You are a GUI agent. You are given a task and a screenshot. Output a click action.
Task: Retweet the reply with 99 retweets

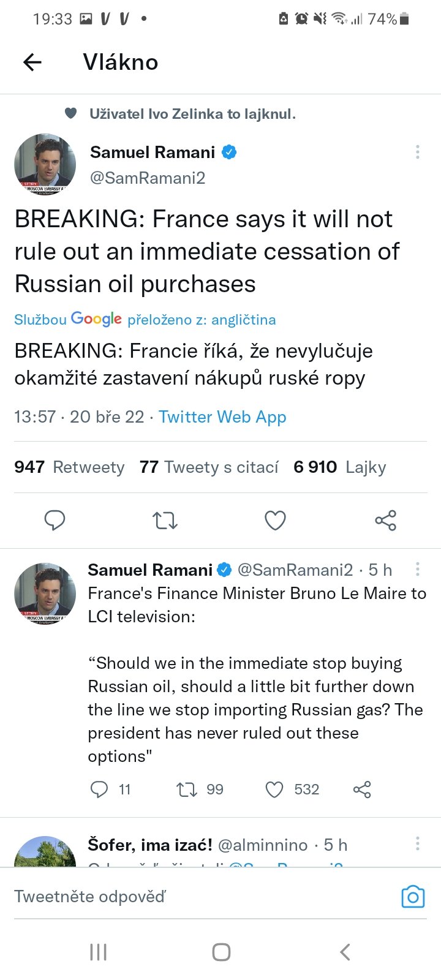[187, 790]
